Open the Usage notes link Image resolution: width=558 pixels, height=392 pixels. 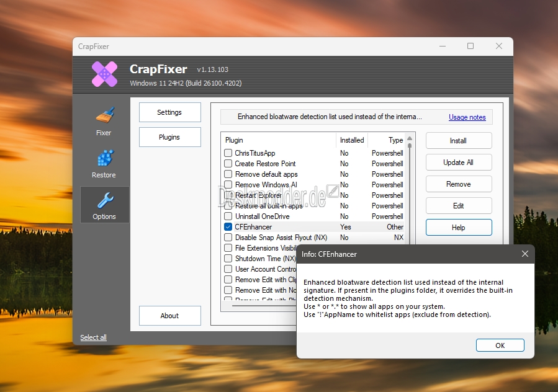pyautogui.click(x=467, y=117)
